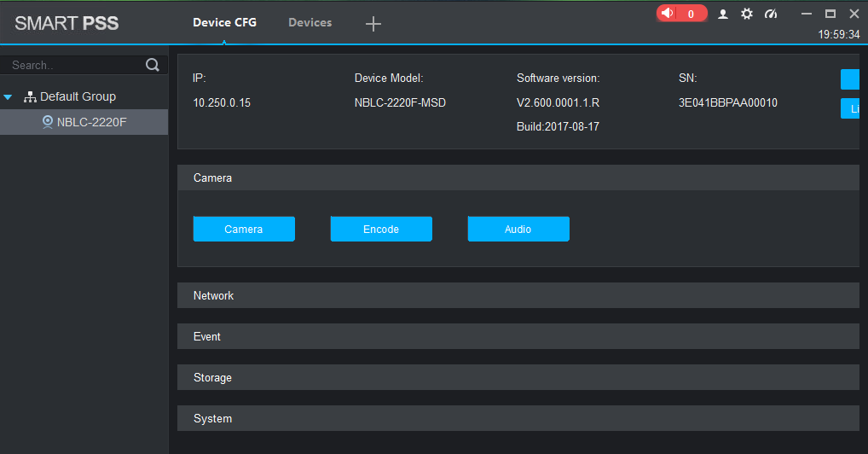The image size is (868, 454).
Task: Collapse the Camera section header
Action: (518, 178)
